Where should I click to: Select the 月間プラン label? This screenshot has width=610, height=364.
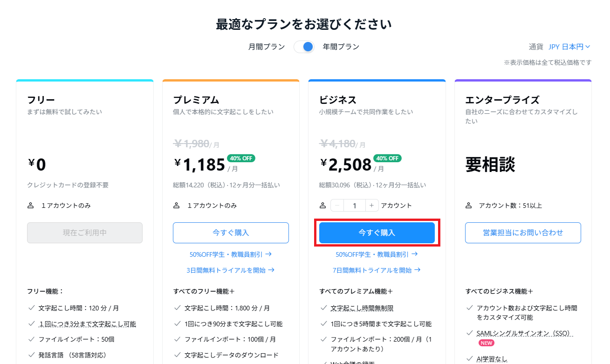coord(267,47)
